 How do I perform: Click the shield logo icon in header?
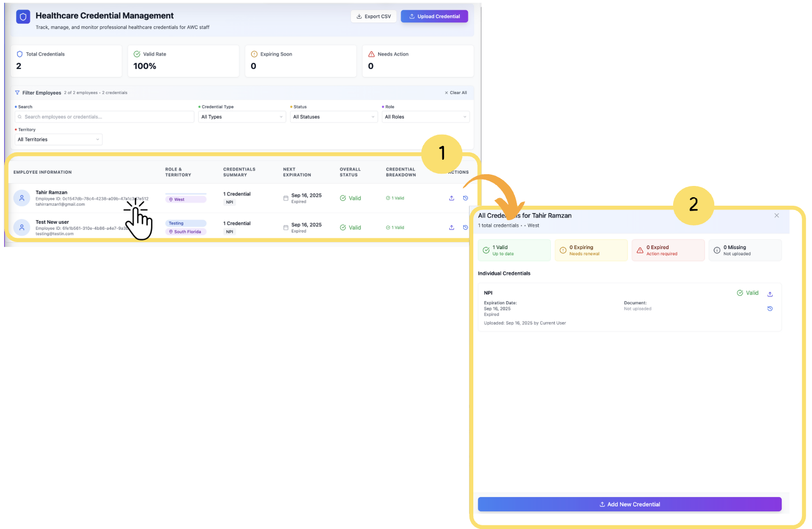(x=23, y=17)
